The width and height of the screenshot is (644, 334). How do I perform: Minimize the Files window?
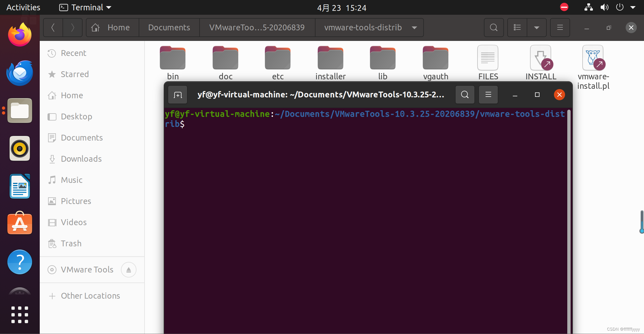[587, 28]
